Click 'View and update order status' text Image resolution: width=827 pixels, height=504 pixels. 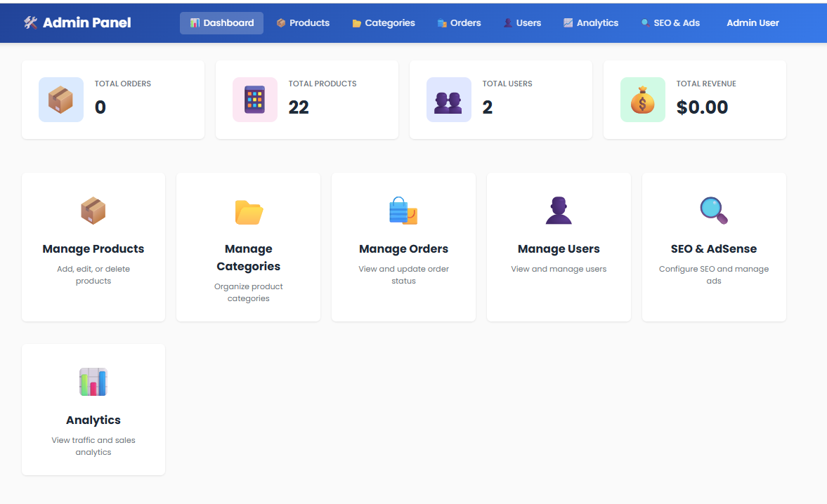(x=403, y=275)
